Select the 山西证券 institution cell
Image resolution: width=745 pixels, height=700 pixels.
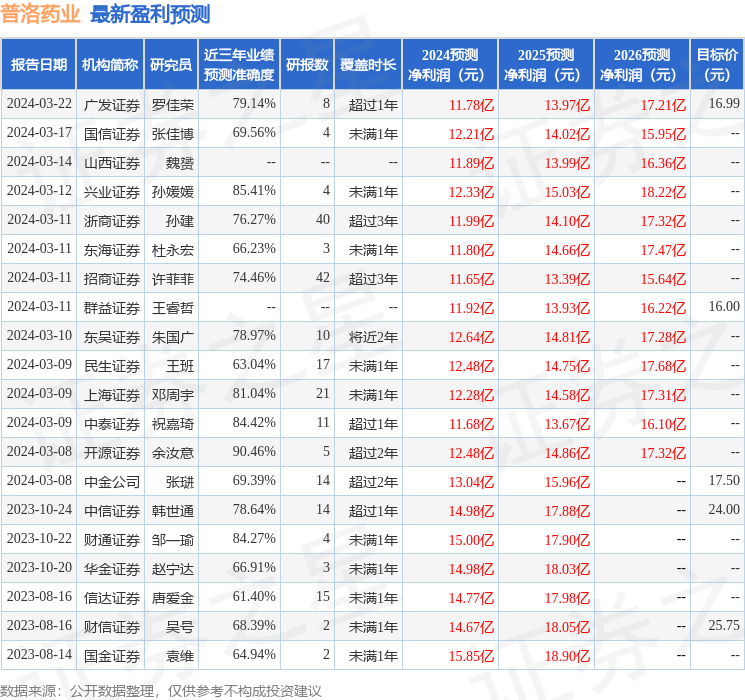pos(112,163)
